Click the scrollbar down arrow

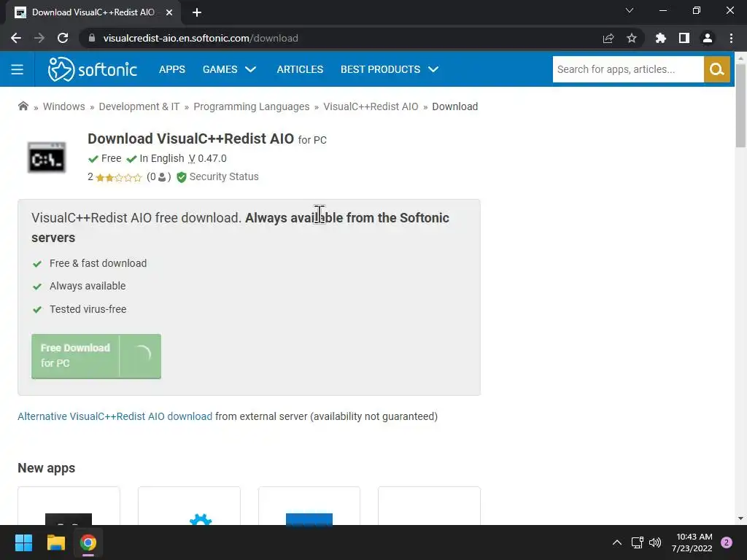point(740,518)
